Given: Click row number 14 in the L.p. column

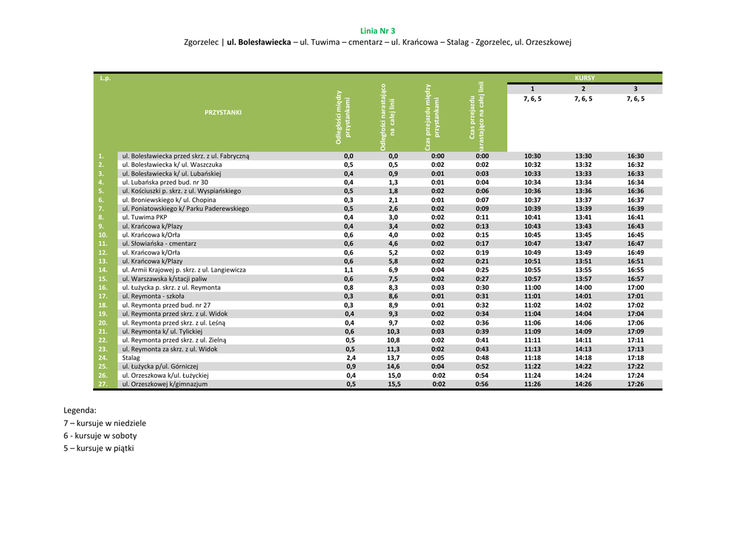Looking at the screenshot, I should (x=103, y=270).
